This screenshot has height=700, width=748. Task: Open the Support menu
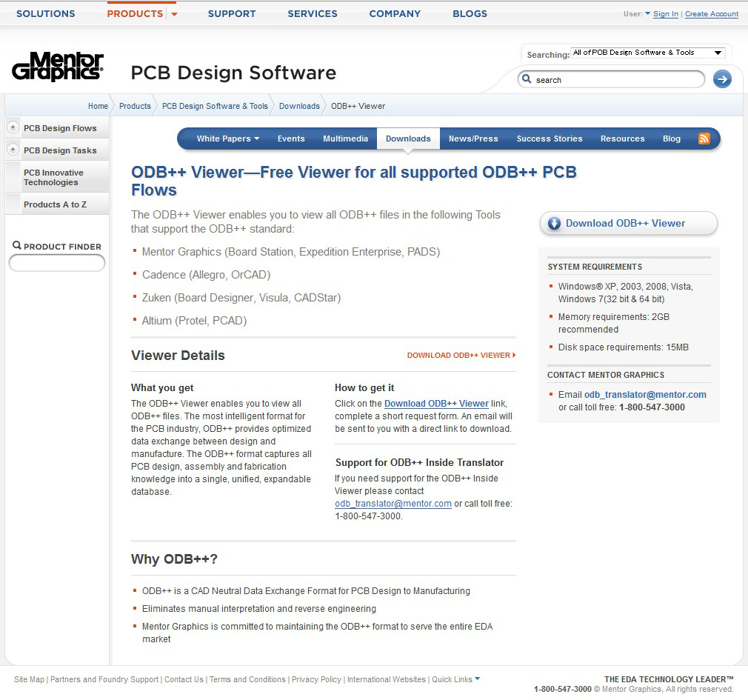click(x=232, y=14)
